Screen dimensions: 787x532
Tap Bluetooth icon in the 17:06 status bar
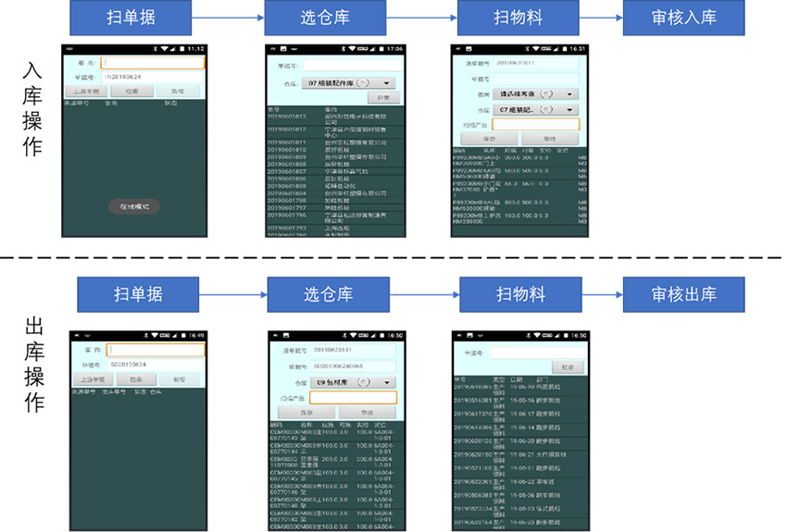[344, 49]
